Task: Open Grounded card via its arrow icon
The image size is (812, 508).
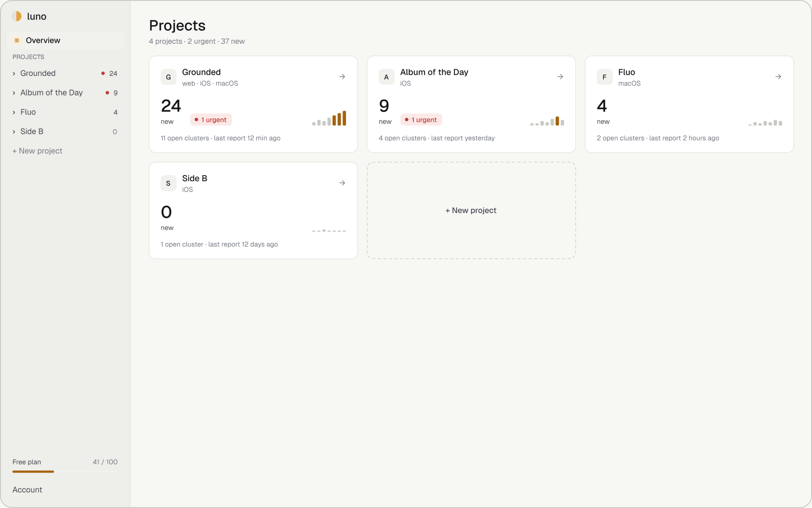Action: (x=342, y=77)
